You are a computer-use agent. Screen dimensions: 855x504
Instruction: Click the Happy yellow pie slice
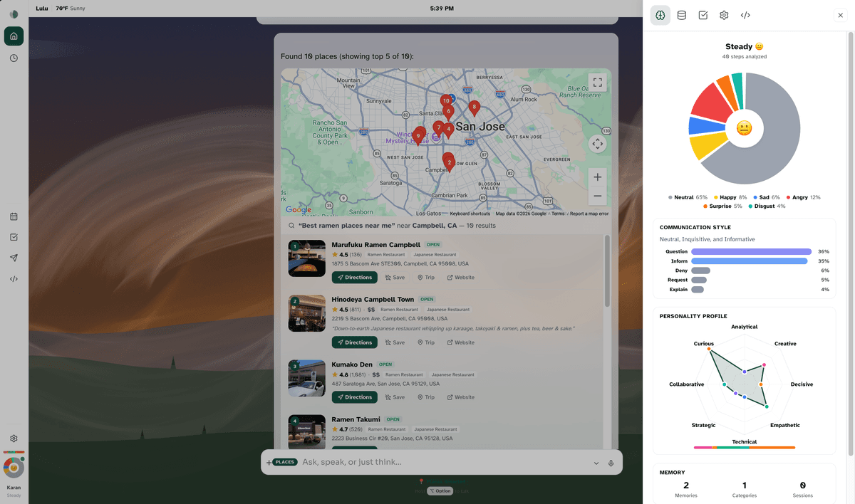click(706, 146)
